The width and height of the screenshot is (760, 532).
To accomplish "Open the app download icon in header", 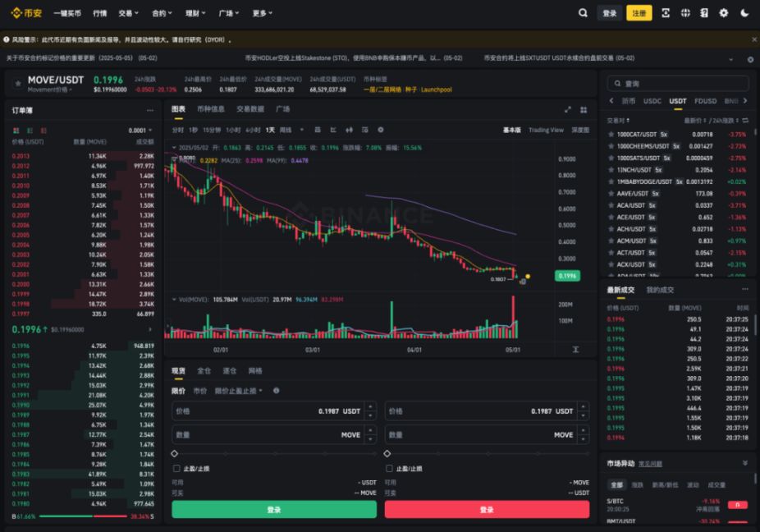I will click(x=666, y=13).
